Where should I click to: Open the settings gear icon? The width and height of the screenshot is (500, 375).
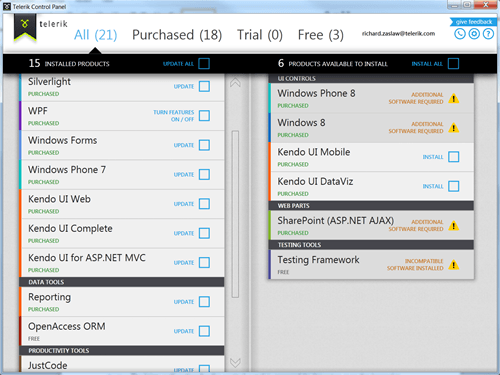(x=474, y=34)
